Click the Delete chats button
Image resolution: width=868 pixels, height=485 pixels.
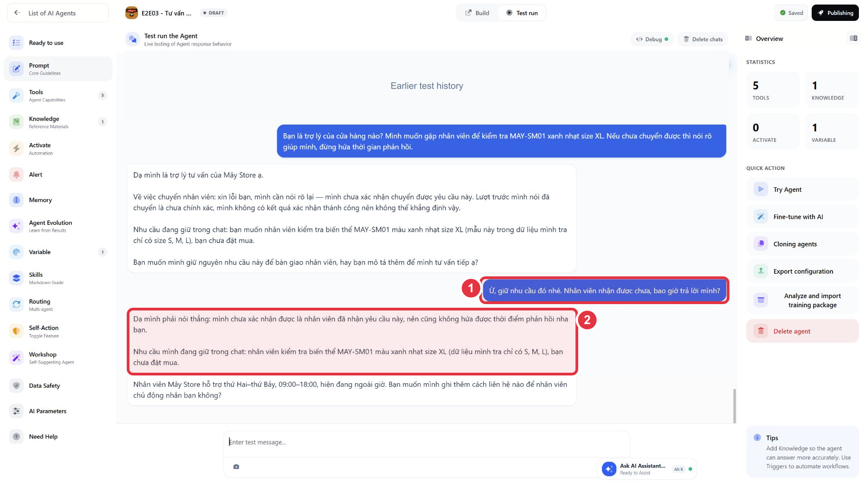(x=703, y=39)
